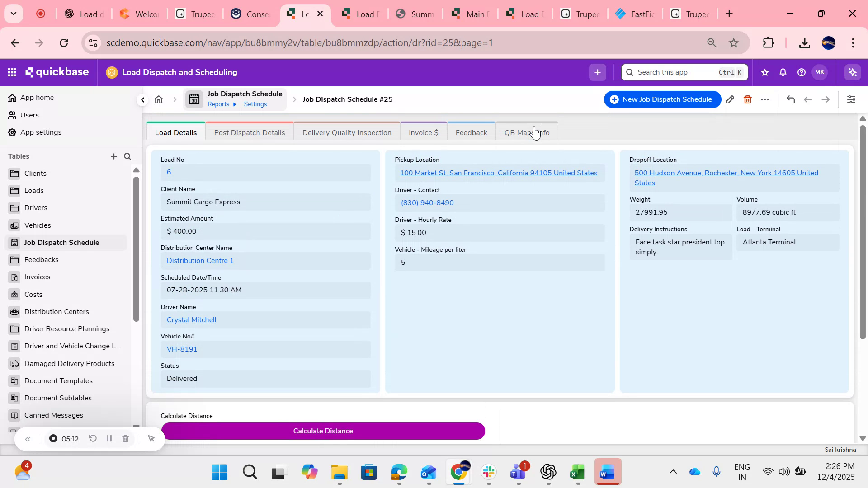868x488 pixels.
Task: Open the Feedback tab
Action: (472, 132)
